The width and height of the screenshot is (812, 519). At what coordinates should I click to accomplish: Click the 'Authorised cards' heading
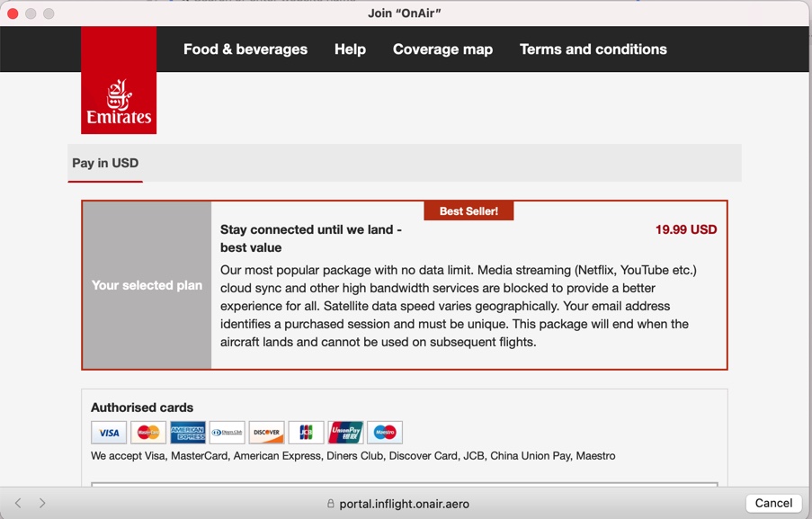click(x=142, y=407)
